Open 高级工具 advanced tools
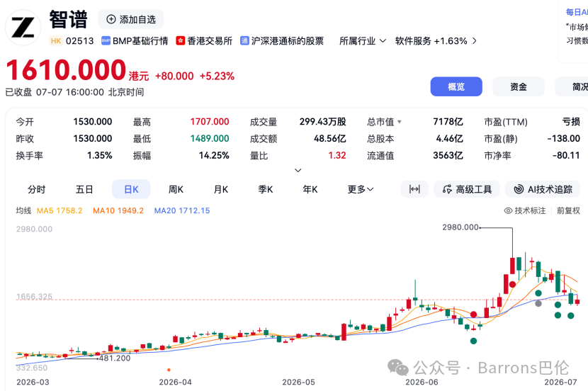This screenshot has width=588, height=391. coord(467,189)
